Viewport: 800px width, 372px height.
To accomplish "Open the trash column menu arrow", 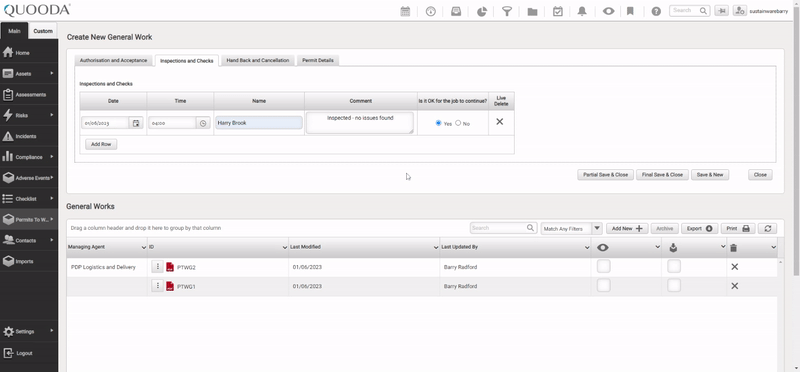I will 773,247.
